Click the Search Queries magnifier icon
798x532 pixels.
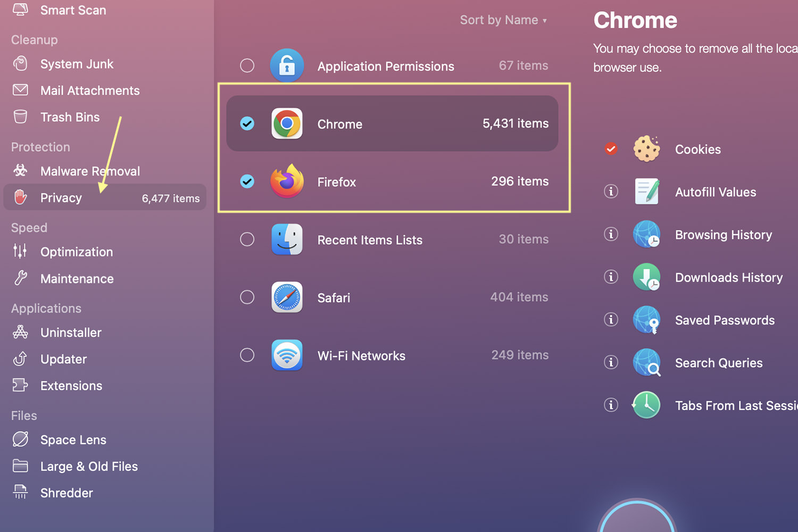(646, 362)
